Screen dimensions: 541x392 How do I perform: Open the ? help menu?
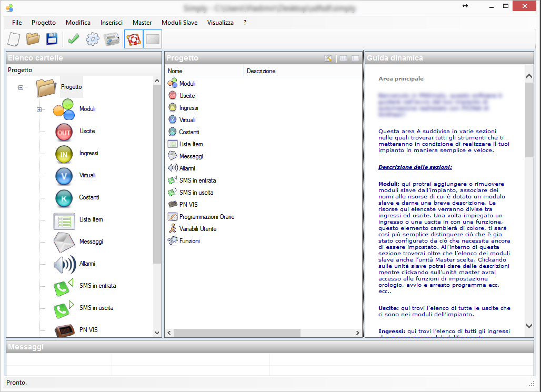245,23
